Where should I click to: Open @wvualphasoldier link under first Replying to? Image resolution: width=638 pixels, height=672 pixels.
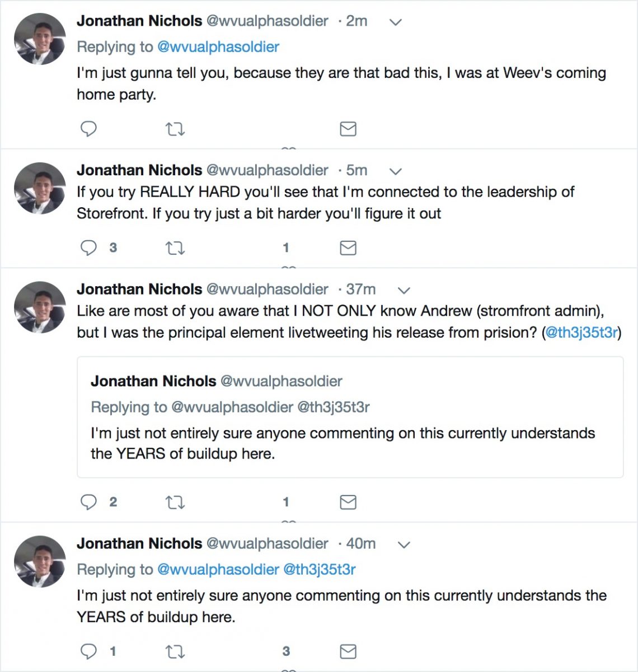218,47
